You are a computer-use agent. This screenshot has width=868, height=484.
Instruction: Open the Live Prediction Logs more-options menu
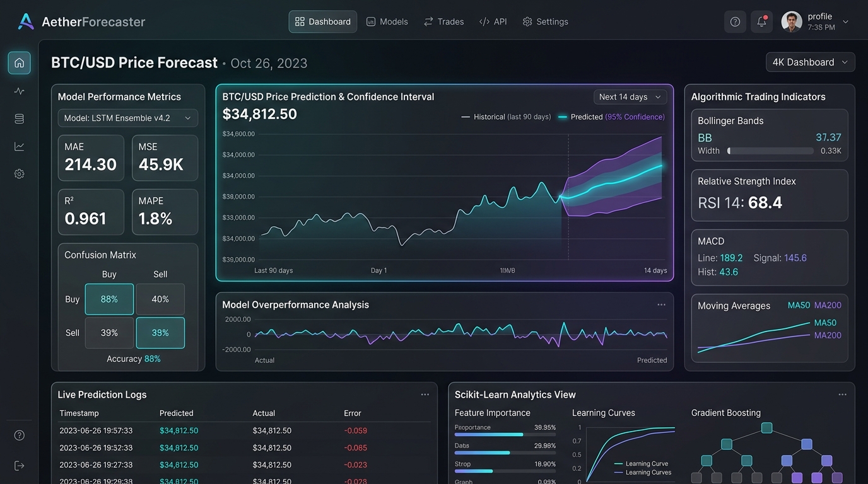pyautogui.click(x=425, y=395)
